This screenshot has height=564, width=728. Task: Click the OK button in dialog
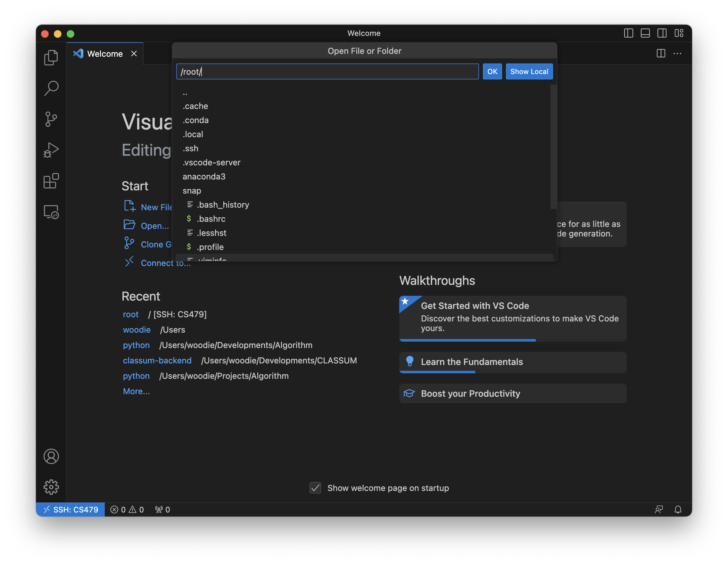click(492, 72)
